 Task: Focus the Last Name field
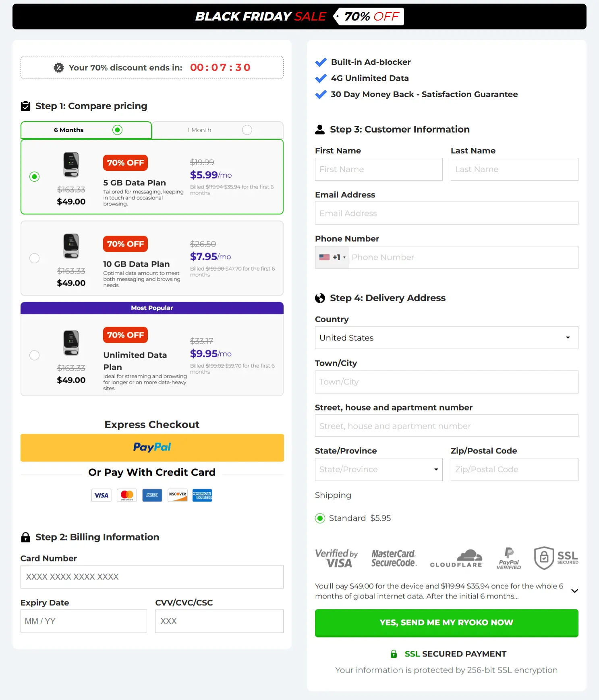pyautogui.click(x=514, y=169)
